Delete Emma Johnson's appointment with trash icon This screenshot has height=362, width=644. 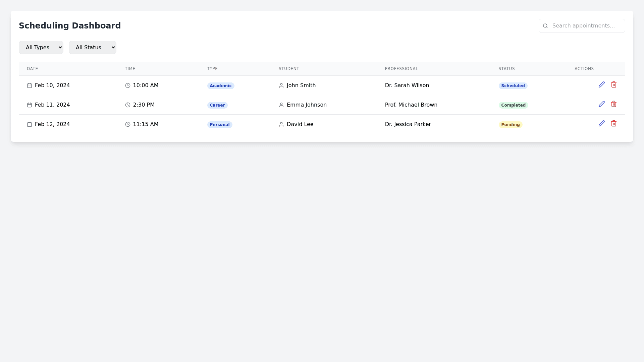pyautogui.click(x=613, y=104)
